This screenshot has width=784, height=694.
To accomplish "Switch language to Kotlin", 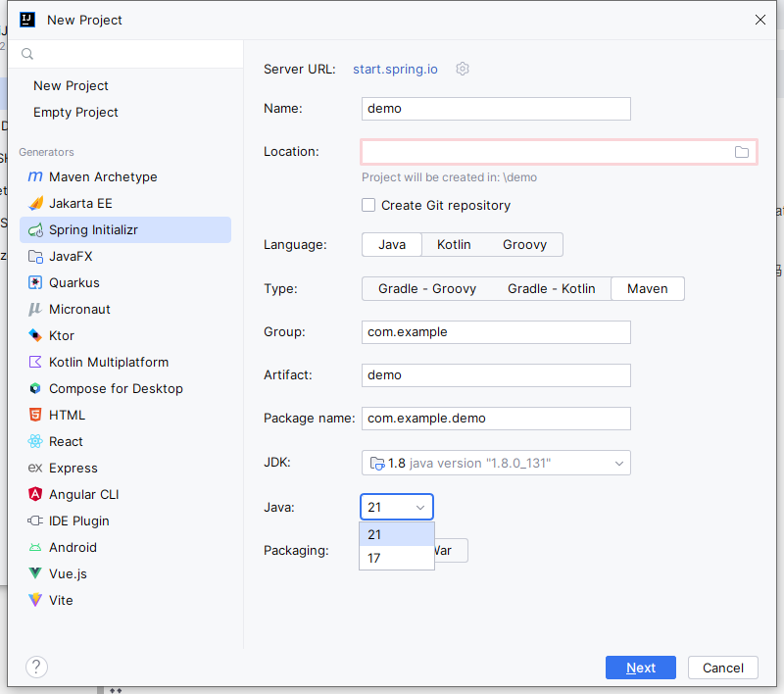I will click(x=454, y=244).
